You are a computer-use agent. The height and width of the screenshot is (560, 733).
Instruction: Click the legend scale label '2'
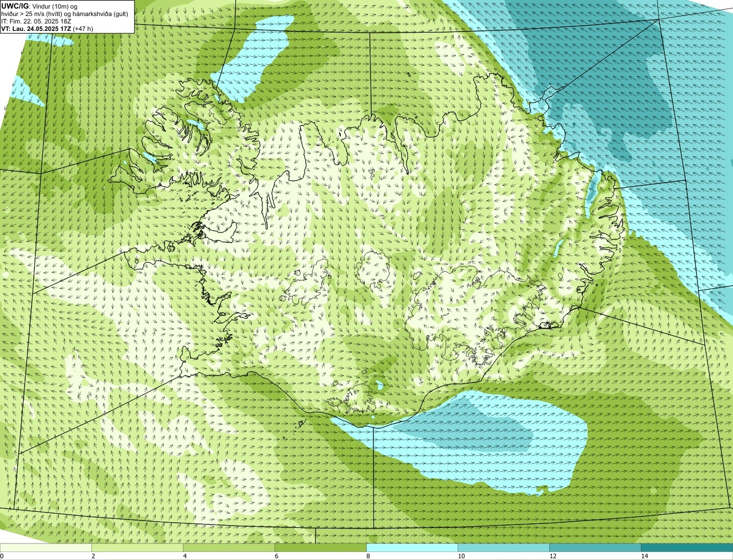[93, 556]
